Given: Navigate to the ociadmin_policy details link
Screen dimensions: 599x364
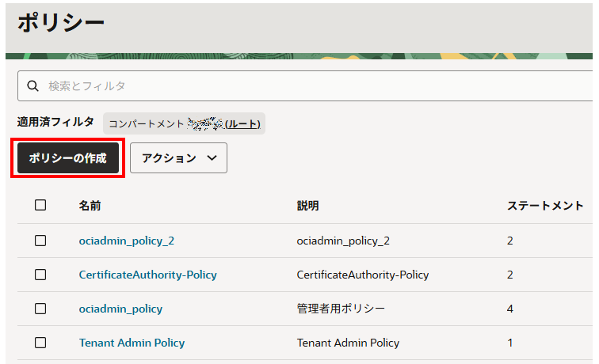Looking at the screenshot, I should pos(120,309).
